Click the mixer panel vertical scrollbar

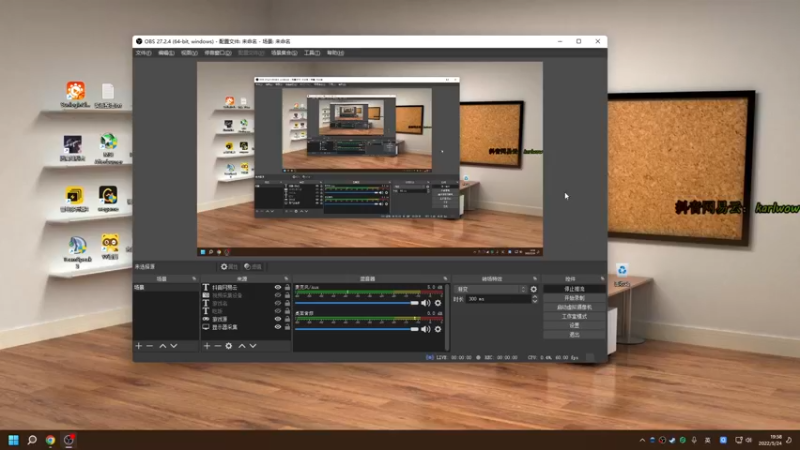click(447, 317)
